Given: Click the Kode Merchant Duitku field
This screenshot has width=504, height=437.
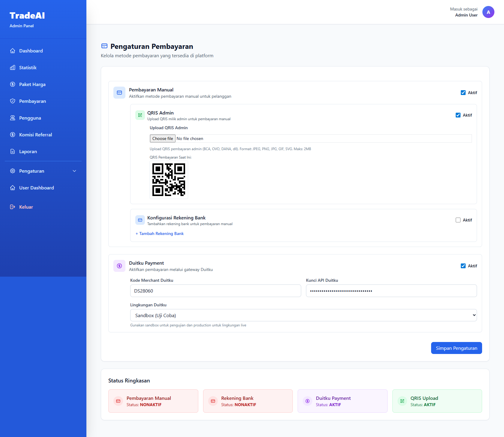Looking at the screenshot, I should [215, 291].
